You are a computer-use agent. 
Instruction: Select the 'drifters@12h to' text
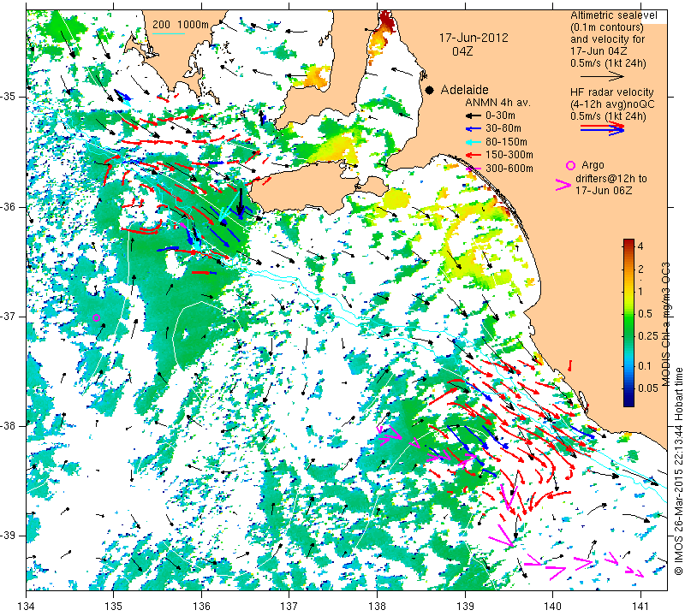(x=611, y=179)
